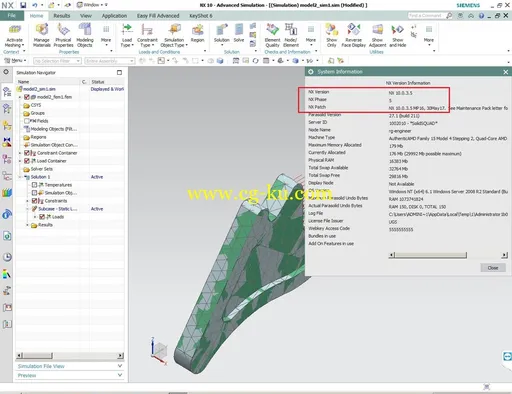Toggle checkbox for model2_fem1.fem
Image resolution: width=512 pixels, height=394 pixels.
coord(27,97)
